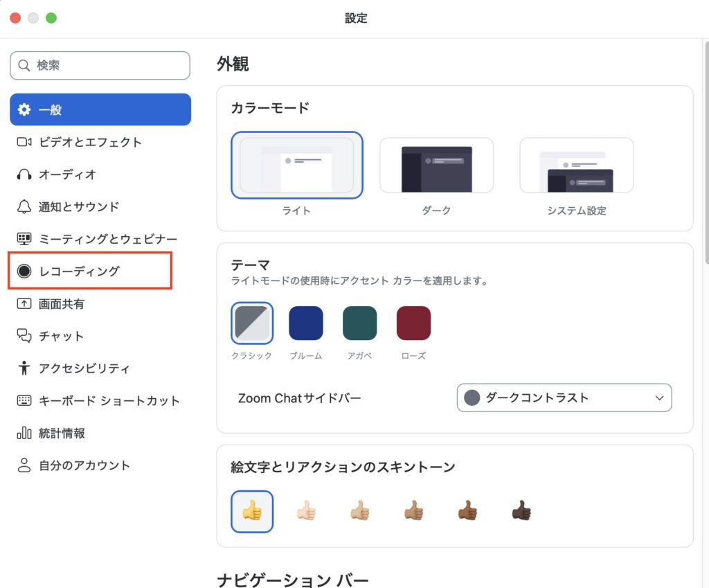
Task: Choose the ブルーム blue theme swatch
Action: [x=306, y=323]
